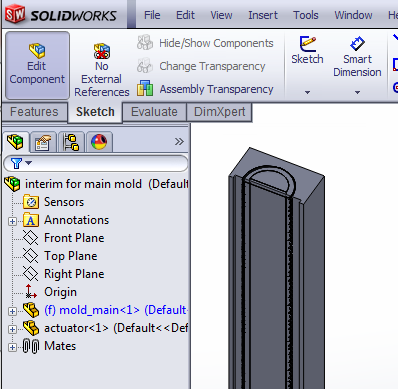Select the Annotations folder icon
The image size is (398, 389).
pos(31,220)
